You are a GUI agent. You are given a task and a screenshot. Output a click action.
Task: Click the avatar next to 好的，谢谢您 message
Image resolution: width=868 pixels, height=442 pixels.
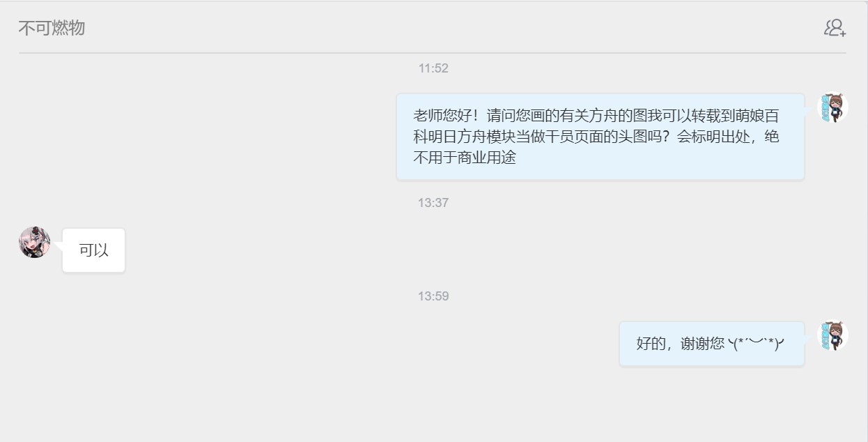[x=832, y=336]
